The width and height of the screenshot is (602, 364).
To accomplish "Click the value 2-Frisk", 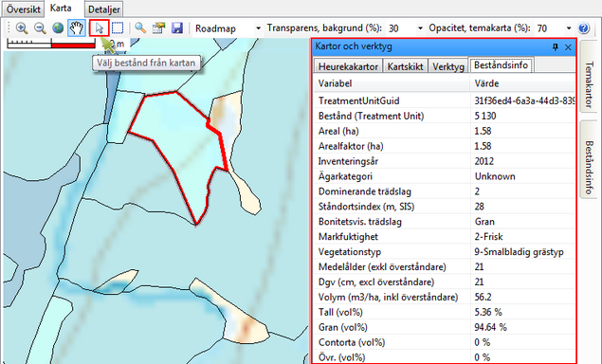I will (x=488, y=237).
